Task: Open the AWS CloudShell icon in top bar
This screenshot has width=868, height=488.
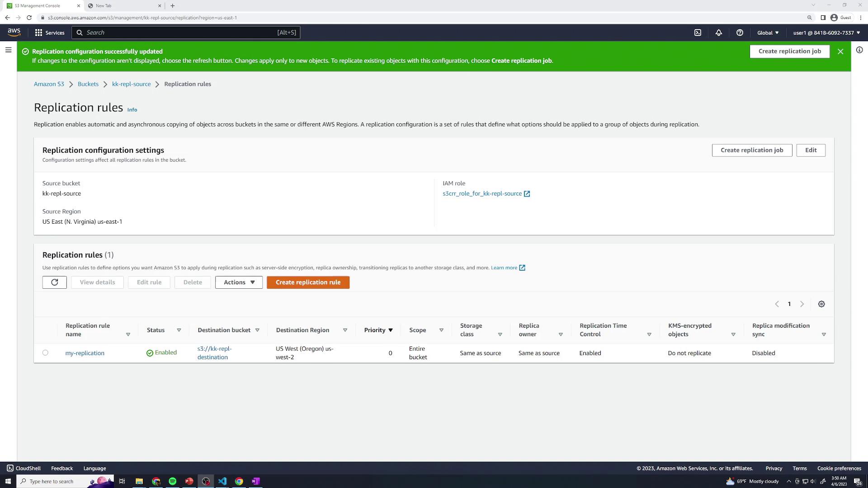Action: coord(698,33)
